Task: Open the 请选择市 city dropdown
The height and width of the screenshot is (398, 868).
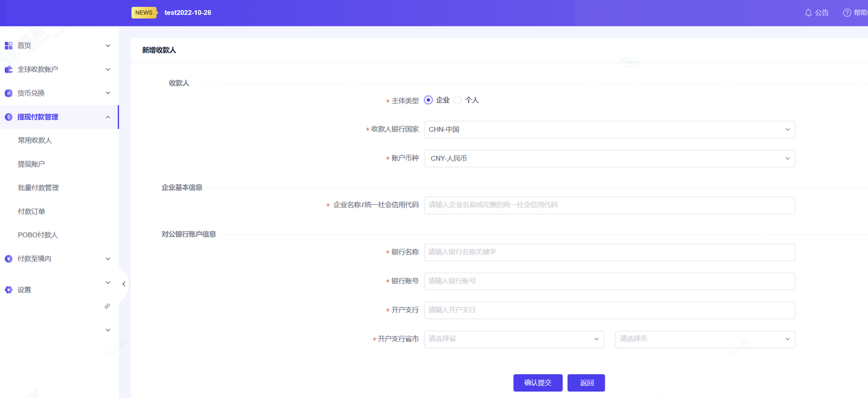Action: [x=705, y=339]
